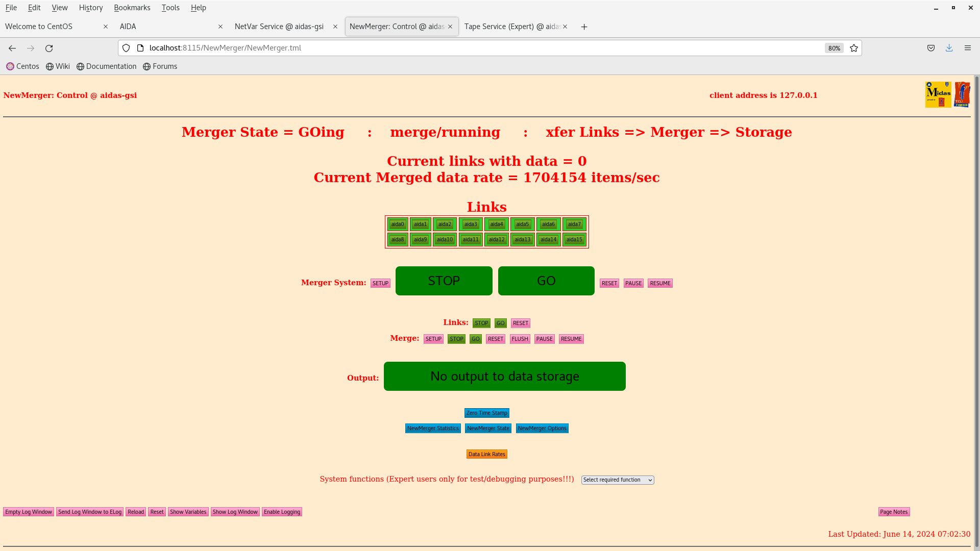Open the NewMerger Statistics page

pos(433,428)
